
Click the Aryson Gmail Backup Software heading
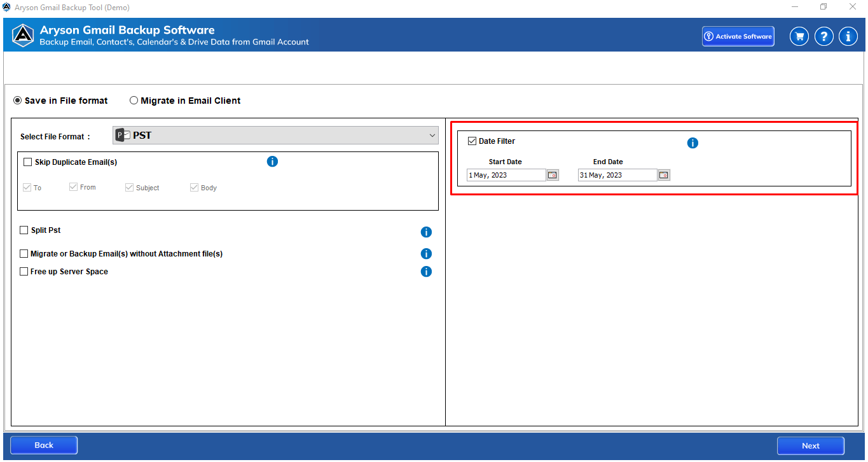[x=127, y=30]
